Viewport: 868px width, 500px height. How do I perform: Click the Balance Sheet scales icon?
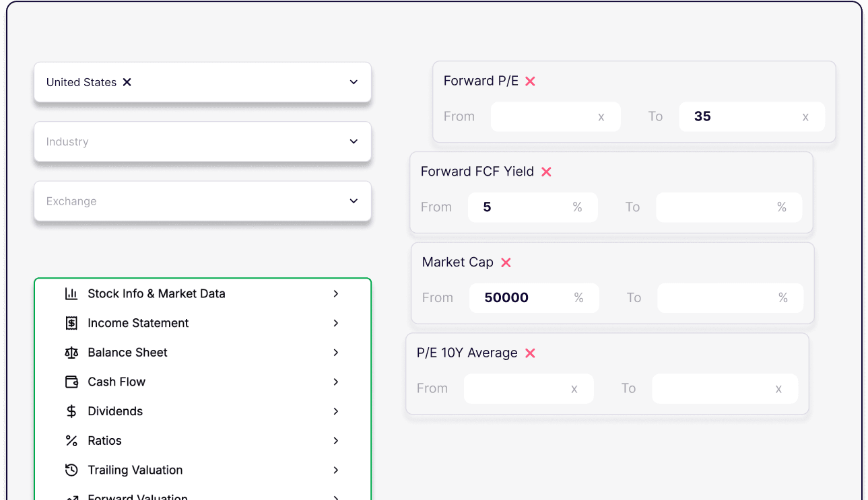click(71, 353)
